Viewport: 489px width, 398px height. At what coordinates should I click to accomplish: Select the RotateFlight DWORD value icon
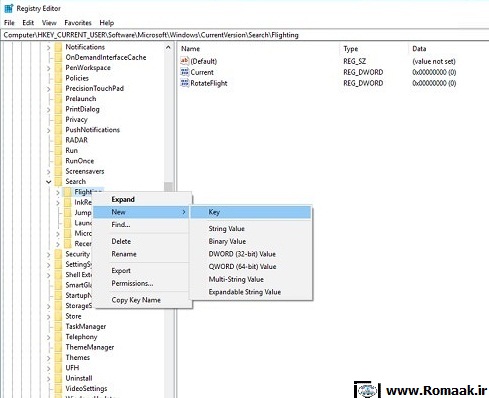click(x=184, y=83)
